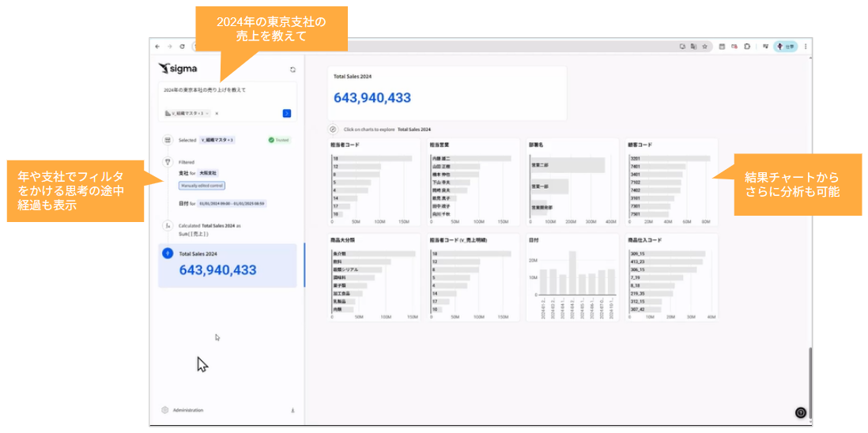Click the question text input field

tap(227, 90)
